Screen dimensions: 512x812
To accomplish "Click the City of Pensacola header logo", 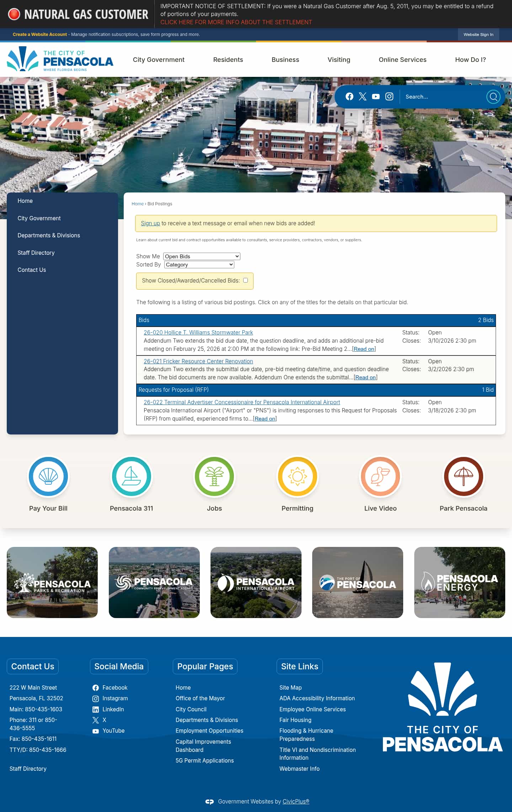I will click(x=60, y=59).
